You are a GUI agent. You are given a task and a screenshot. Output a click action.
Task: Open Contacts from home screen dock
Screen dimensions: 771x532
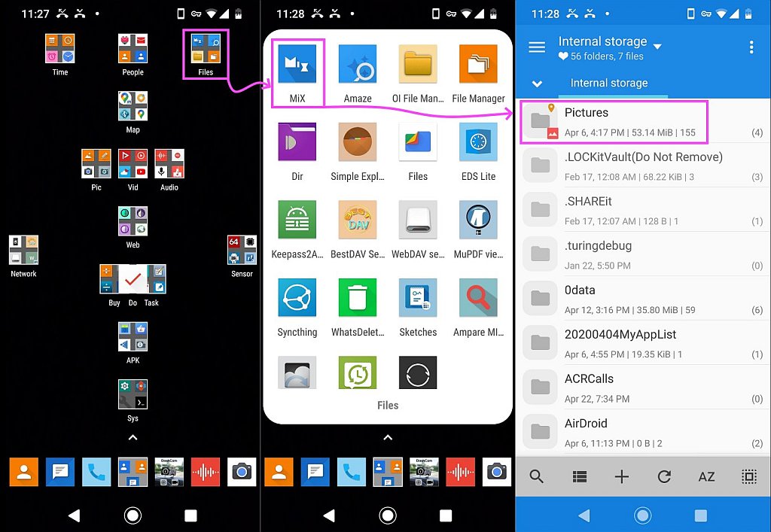click(23, 472)
